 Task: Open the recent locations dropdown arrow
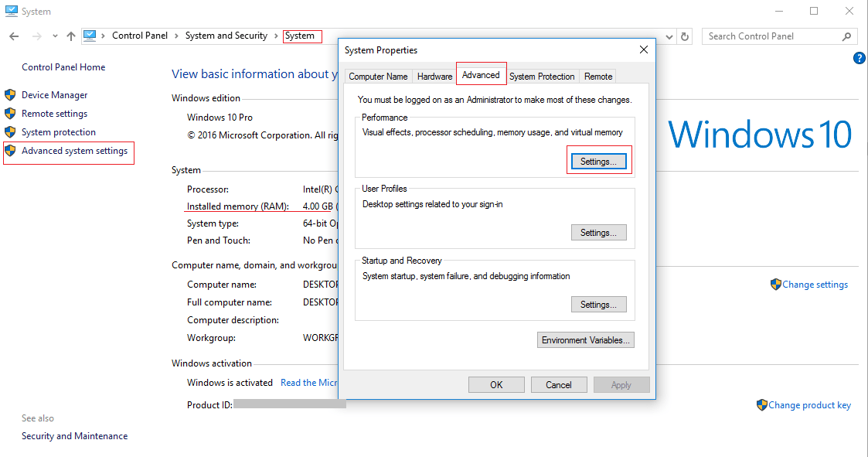55,36
